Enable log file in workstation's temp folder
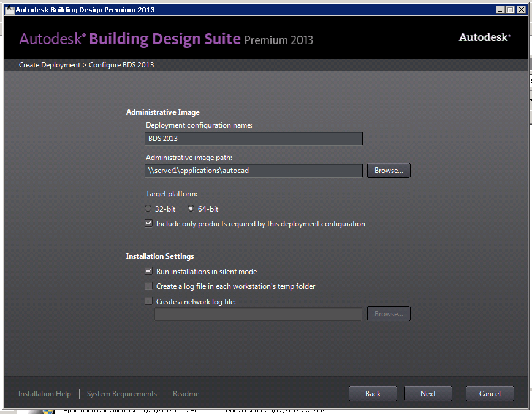Viewport: 532px width, 414px height. (x=148, y=286)
